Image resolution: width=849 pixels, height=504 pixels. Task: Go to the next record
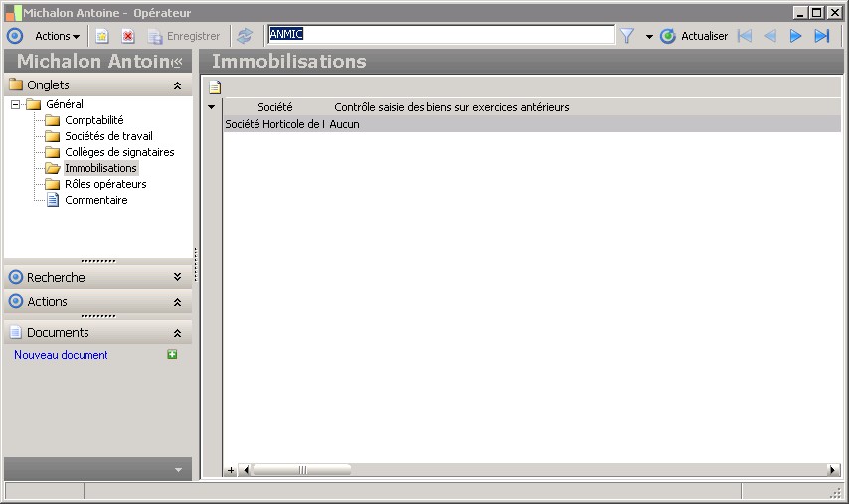point(795,36)
